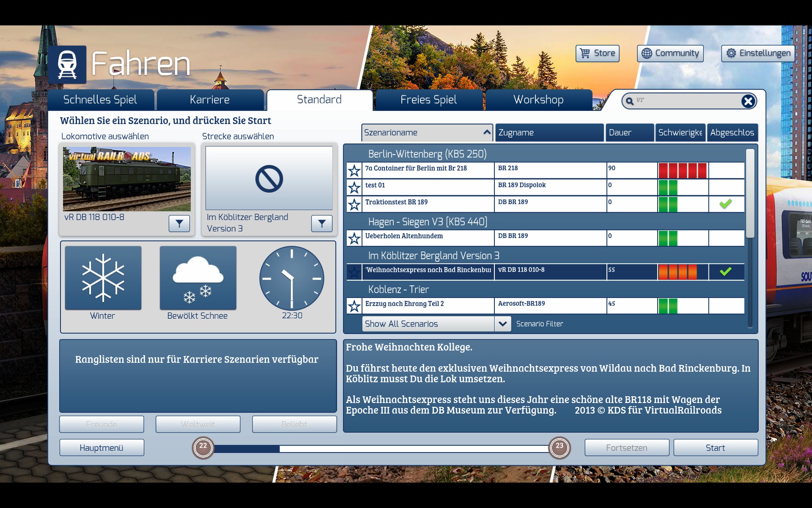Click the Winter season snowflake icon
The width and height of the screenshot is (812, 508).
(x=103, y=278)
